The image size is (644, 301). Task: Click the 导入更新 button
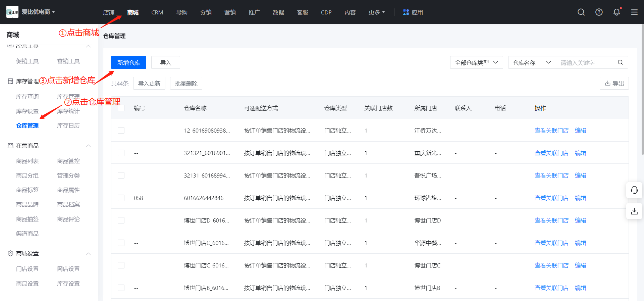coord(149,83)
